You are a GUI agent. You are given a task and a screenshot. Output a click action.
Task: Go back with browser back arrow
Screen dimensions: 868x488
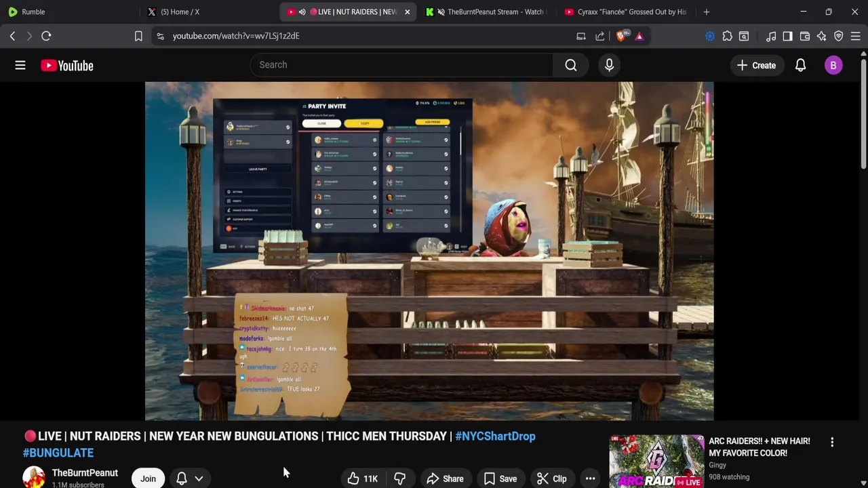12,36
